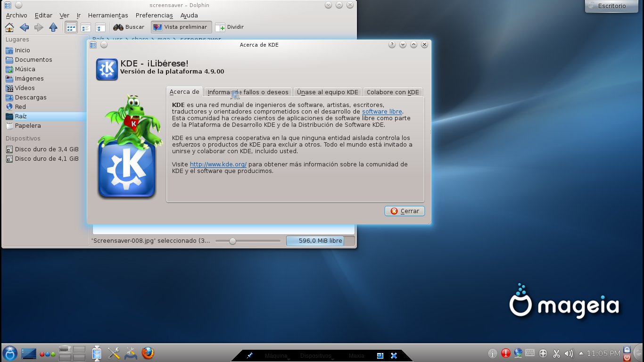Open the Mageia application launcher
The width and height of the screenshot is (644, 362).
[x=10, y=353]
